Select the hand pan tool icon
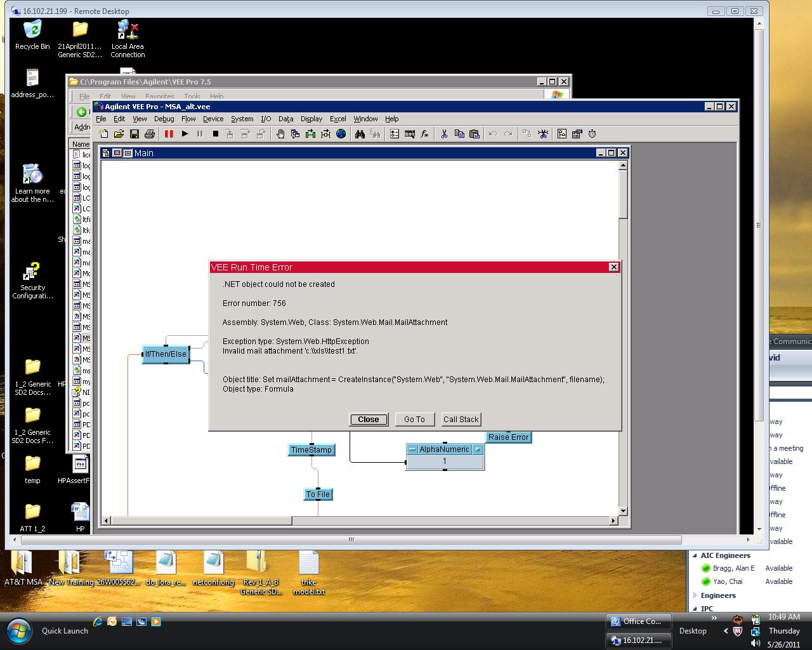Screen dimensions: 812x650 tap(280, 134)
